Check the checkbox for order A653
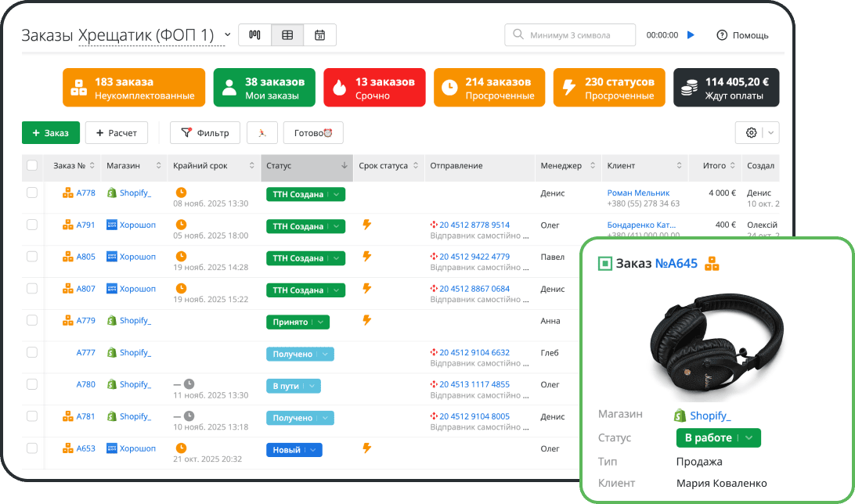This screenshot has height=504, width=855. 32,448
